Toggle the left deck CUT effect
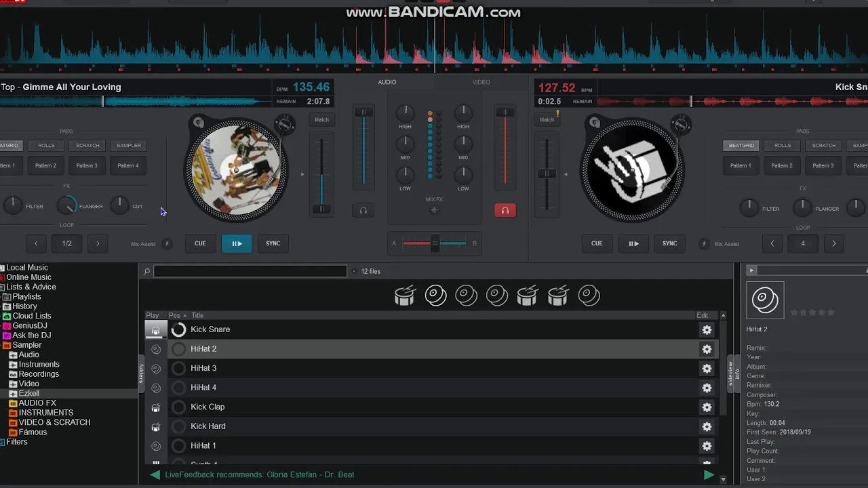Viewport: 868px width, 488px height. 119,206
